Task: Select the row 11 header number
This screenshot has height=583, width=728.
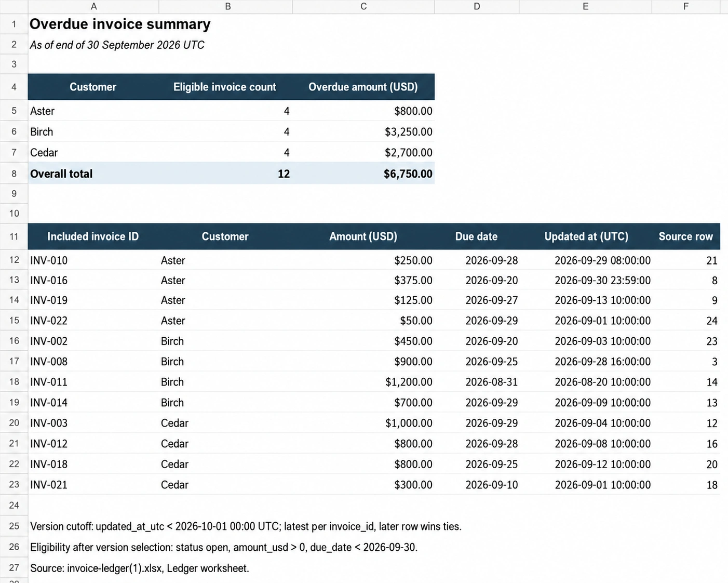Action: (14, 236)
